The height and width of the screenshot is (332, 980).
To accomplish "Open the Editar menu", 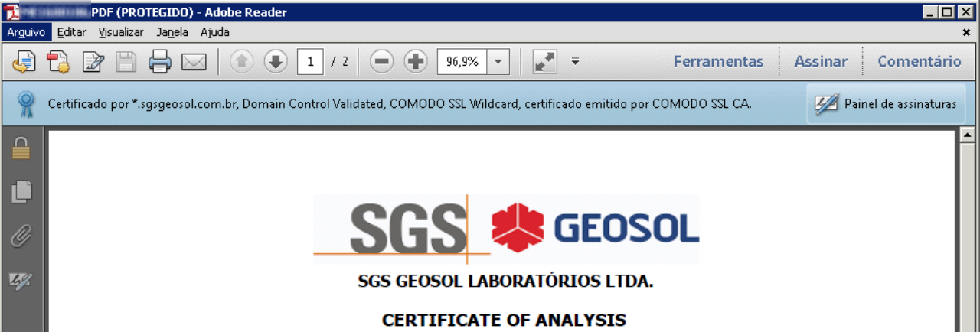I will (x=72, y=32).
